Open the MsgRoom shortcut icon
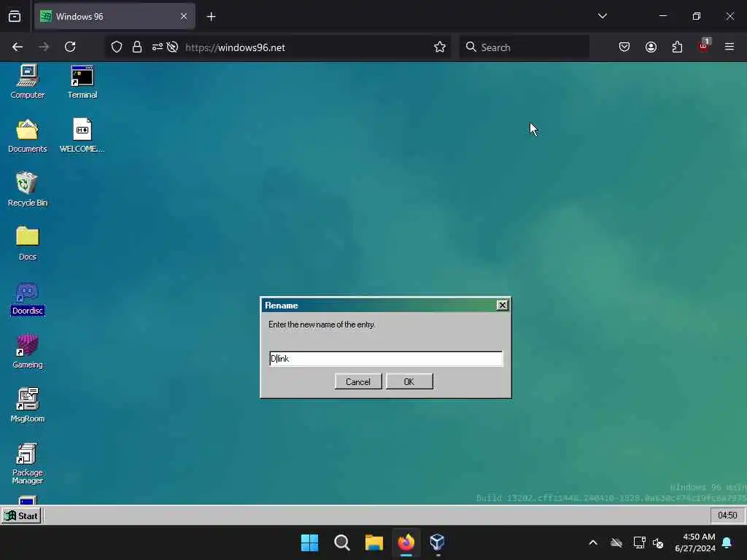The width and height of the screenshot is (747, 560). click(x=28, y=405)
